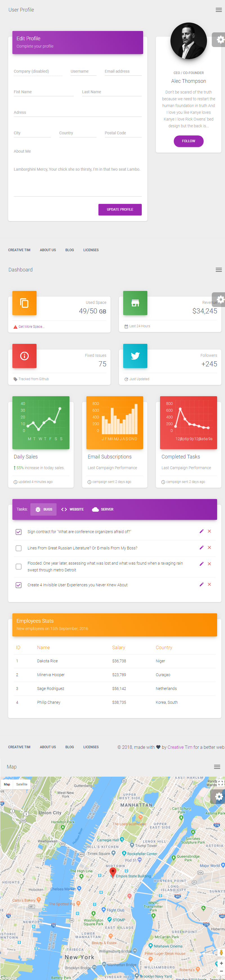Click the blue Twitter Followers icon
Viewport: 225px width, 980px height.
coord(135,356)
